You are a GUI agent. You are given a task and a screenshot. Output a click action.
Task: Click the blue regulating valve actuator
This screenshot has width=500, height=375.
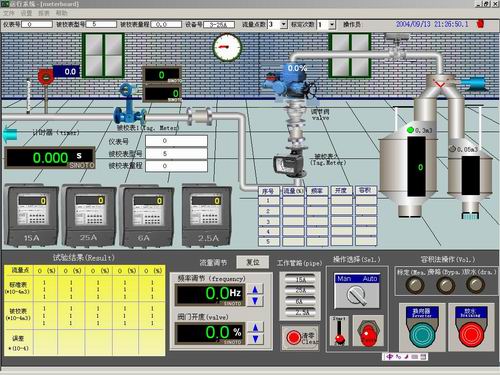(x=289, y=80)
